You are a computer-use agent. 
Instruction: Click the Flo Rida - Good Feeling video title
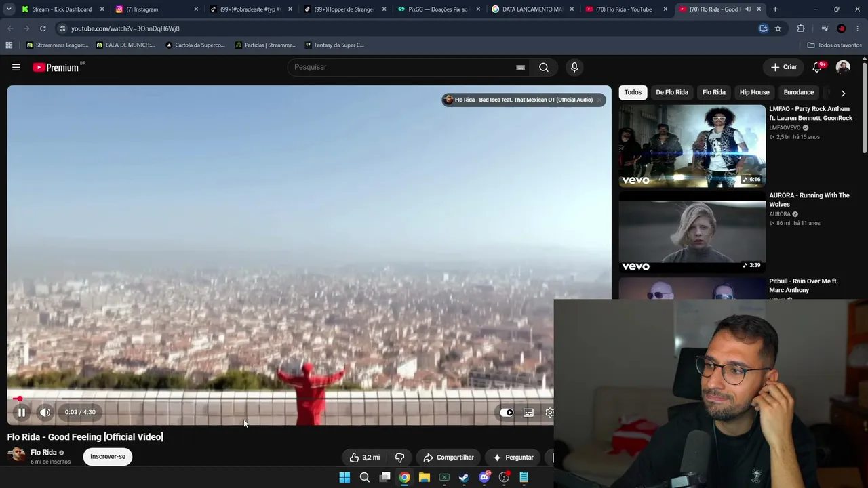pyautogui.click(x=85, y=437)
